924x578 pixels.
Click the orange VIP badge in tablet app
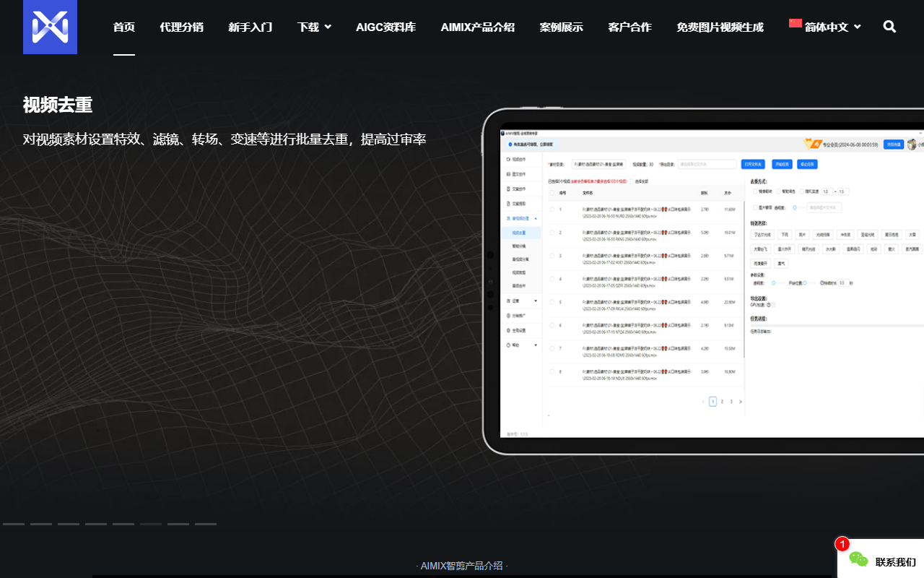pyautogui.click(x=813, y=144)
